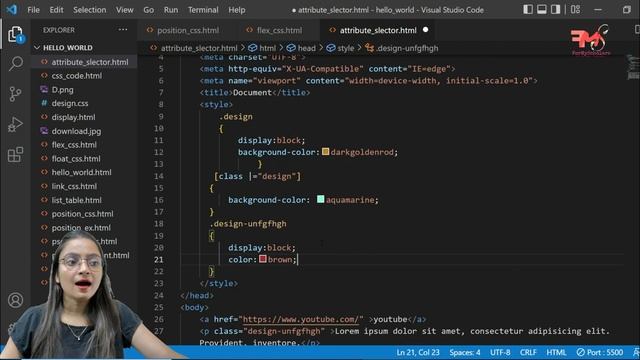Open design.css in the file tree
Screen dimensions: 640x360
pos(70,103)
